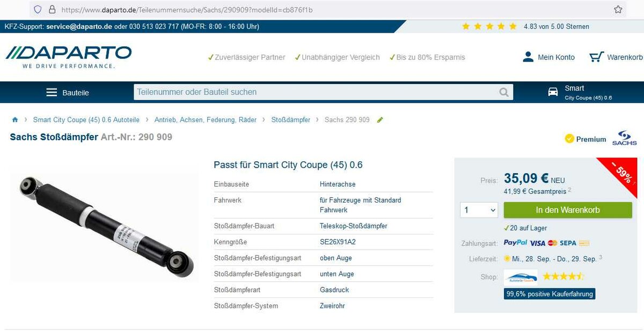Click the Sachs Stoßdämpfer Art.-Nr. heading

[91, 137]
